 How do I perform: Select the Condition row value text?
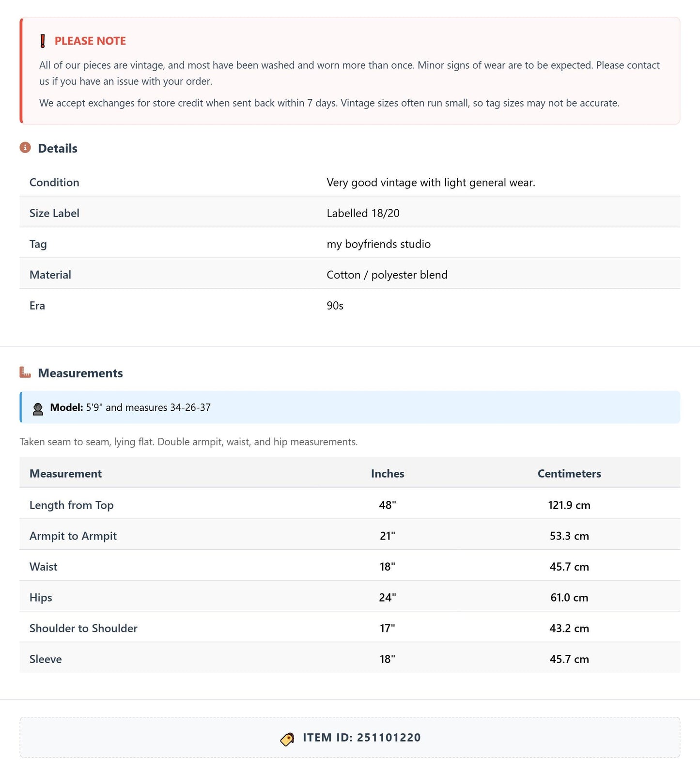click(431, 183)
